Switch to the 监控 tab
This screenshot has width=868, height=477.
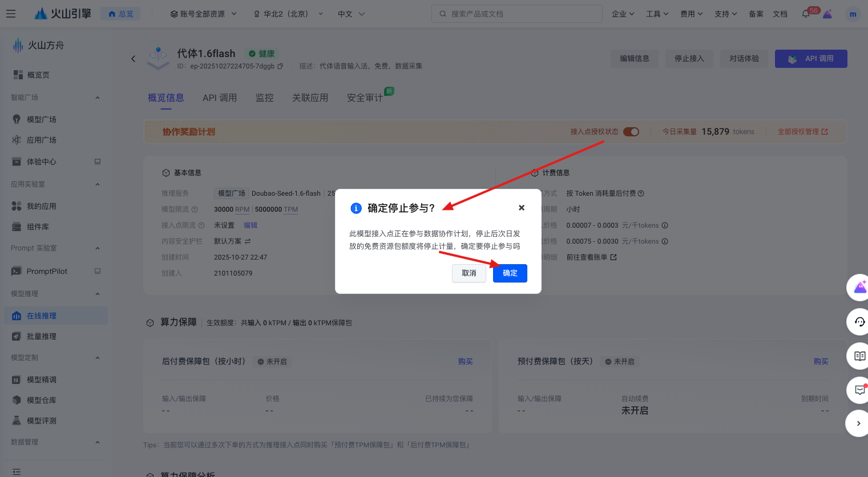[265, 98]
